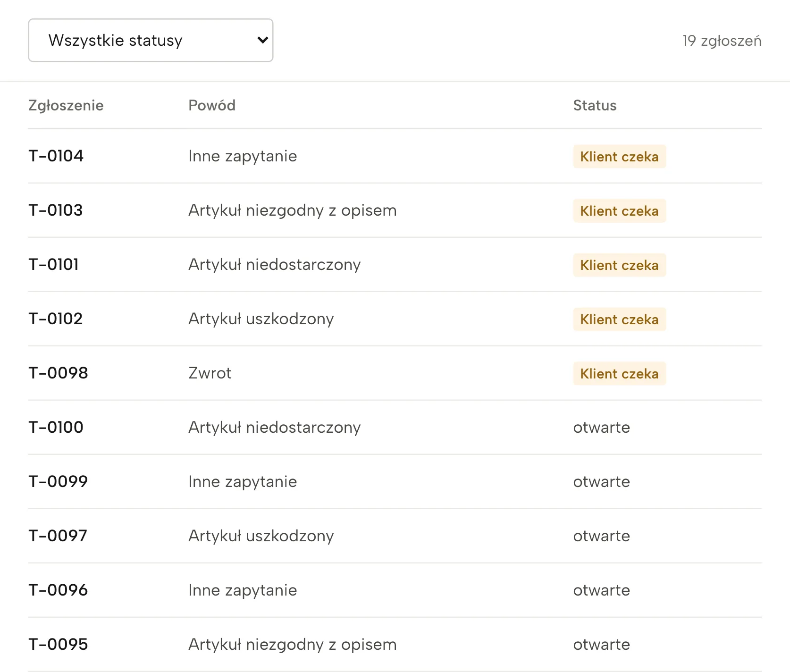
Task: Click the Status column header
Action: pos(595,105)
